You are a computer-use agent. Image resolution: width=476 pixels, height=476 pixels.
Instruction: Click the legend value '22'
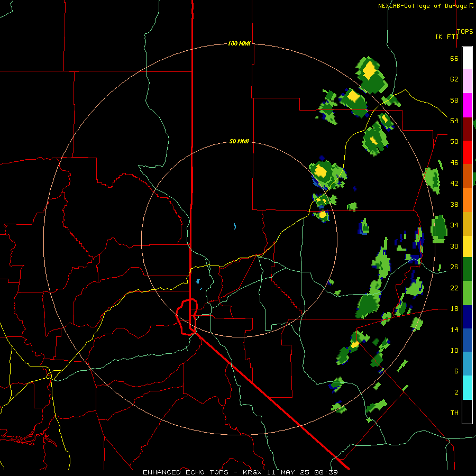coord(454,288)
